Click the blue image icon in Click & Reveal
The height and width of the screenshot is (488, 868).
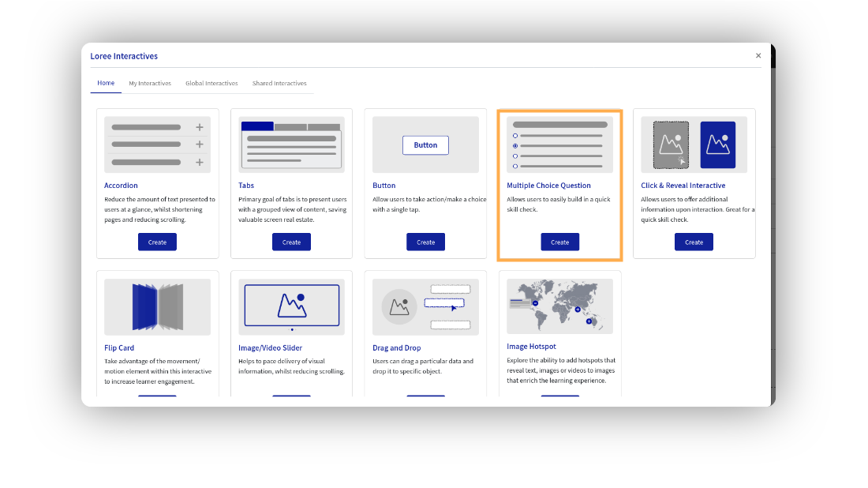coord(718,145)
